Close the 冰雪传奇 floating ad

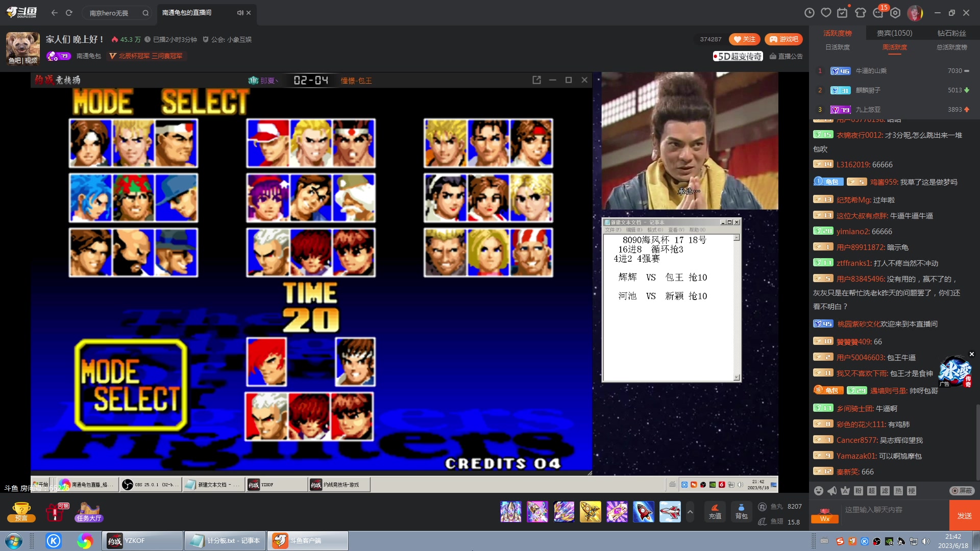pyautogui.click(x=972, y=354)
